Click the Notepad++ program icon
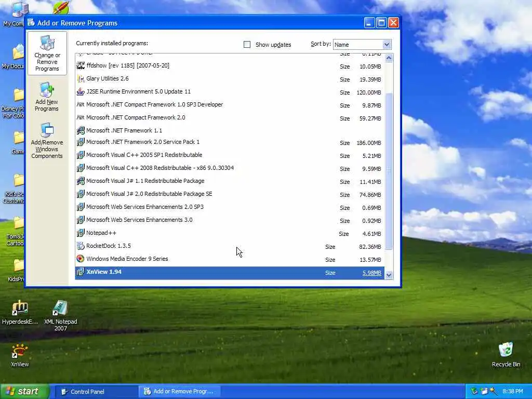 pos(81,233)
